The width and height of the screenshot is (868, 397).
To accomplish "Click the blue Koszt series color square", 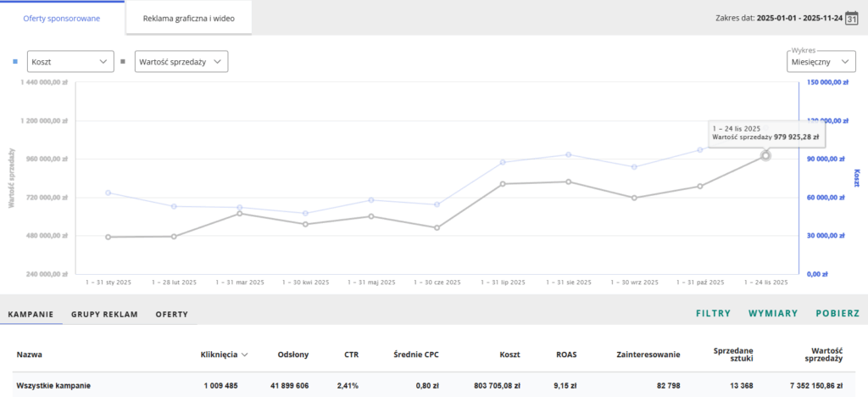I will point(16,62).
